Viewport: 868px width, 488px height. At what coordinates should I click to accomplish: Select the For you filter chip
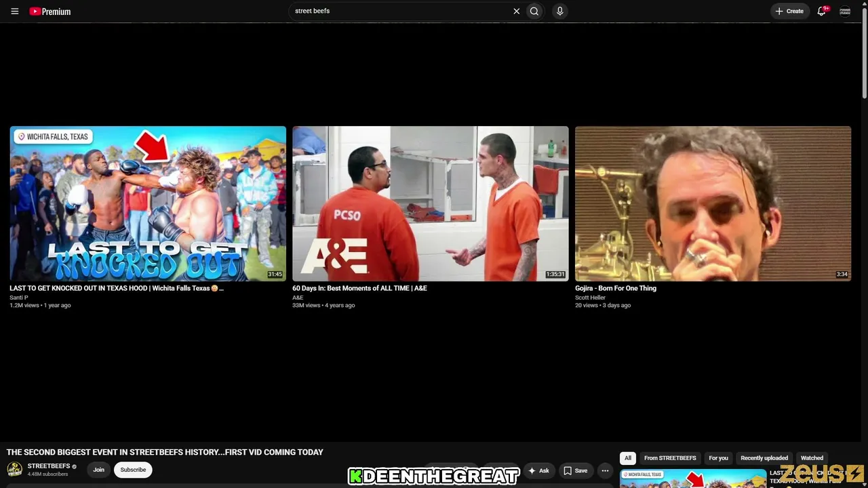(718, 458)
